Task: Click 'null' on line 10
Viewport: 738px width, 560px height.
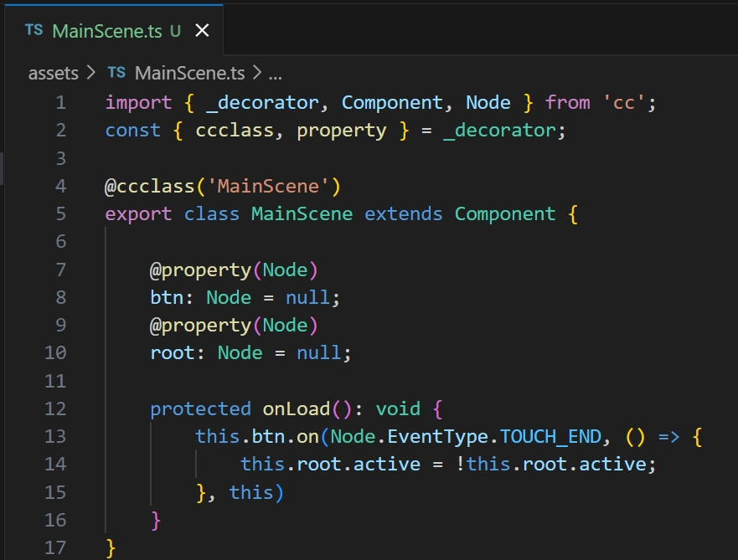Action: coord(318,353)
